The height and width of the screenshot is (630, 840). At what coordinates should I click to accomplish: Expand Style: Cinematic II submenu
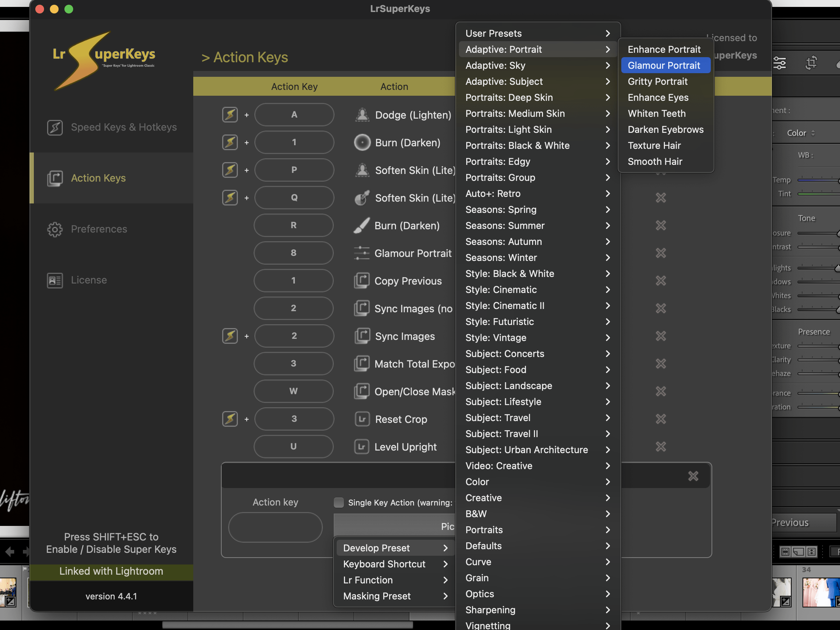click(x=538, y=306)
